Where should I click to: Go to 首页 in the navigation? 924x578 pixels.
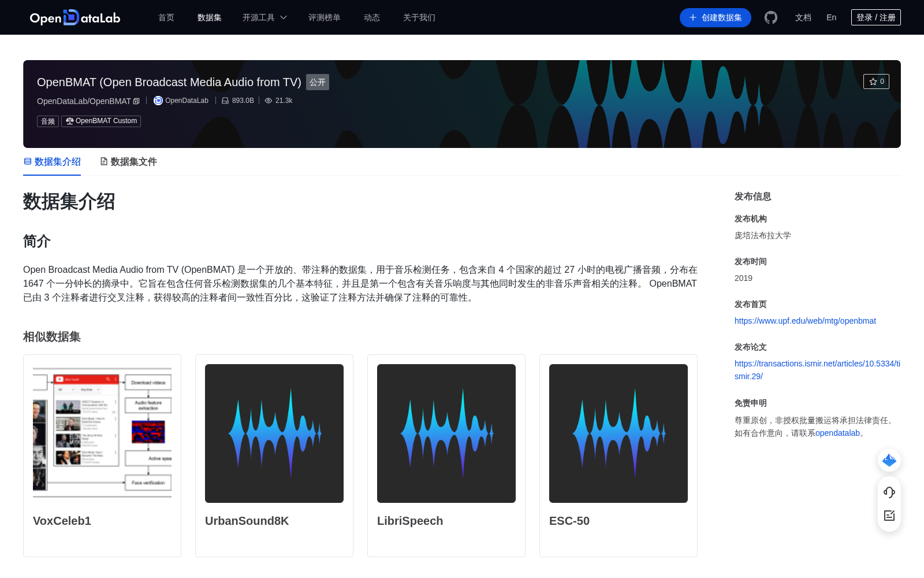point(166,17)
